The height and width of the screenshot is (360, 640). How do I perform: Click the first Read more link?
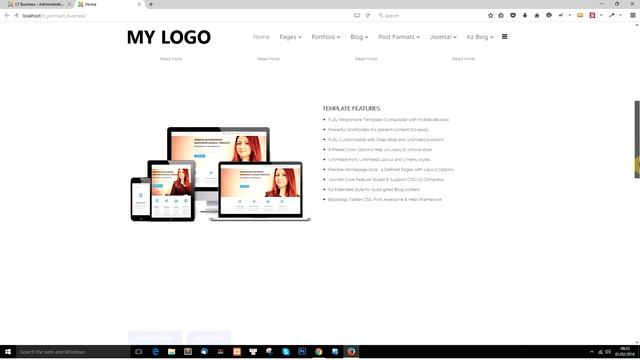[171, 59]
